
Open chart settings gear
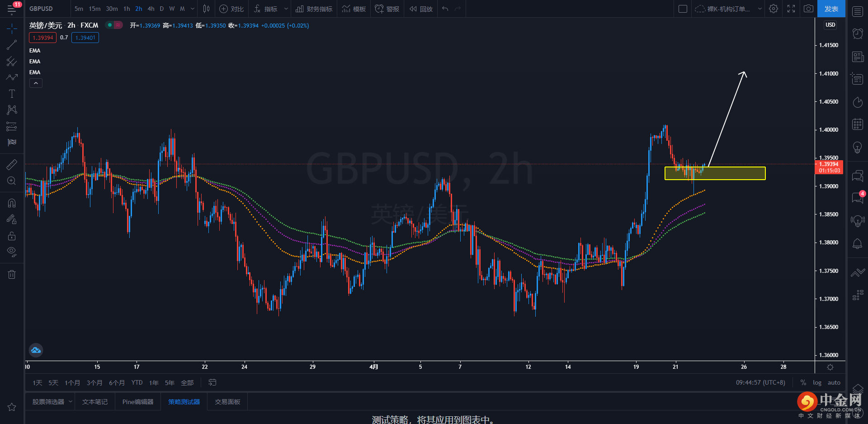pyautogui.click(x=774, y=9)
